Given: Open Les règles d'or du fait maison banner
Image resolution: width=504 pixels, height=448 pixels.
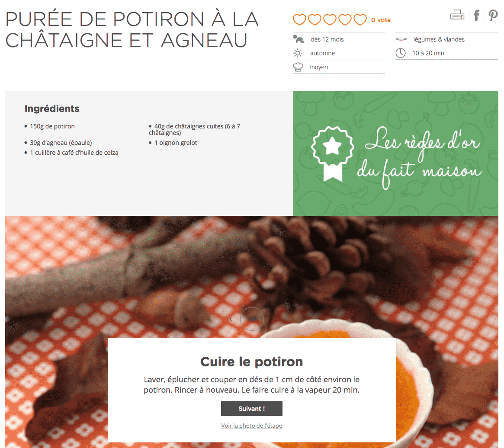Looking at the screenshot, I should (x=396, y=153).
